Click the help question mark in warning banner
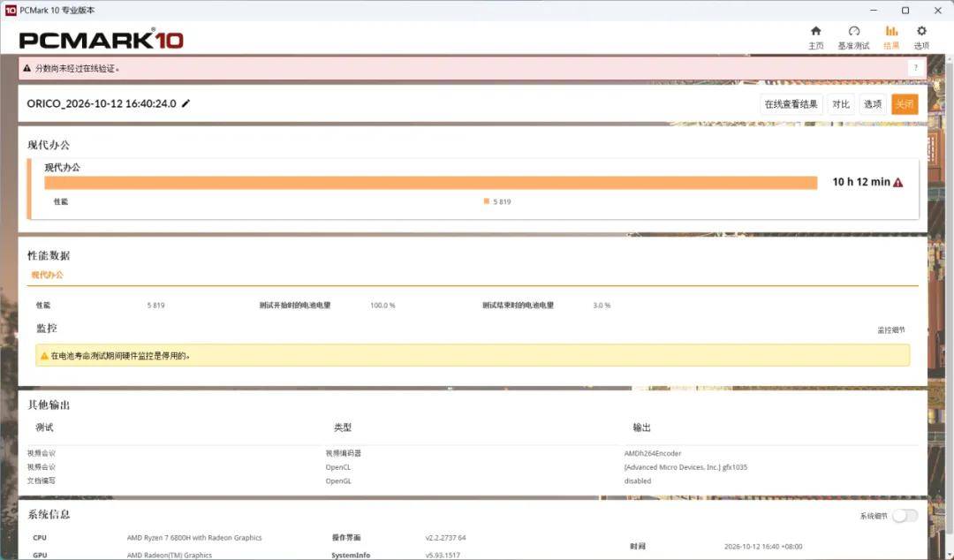 tap(916, 67)
